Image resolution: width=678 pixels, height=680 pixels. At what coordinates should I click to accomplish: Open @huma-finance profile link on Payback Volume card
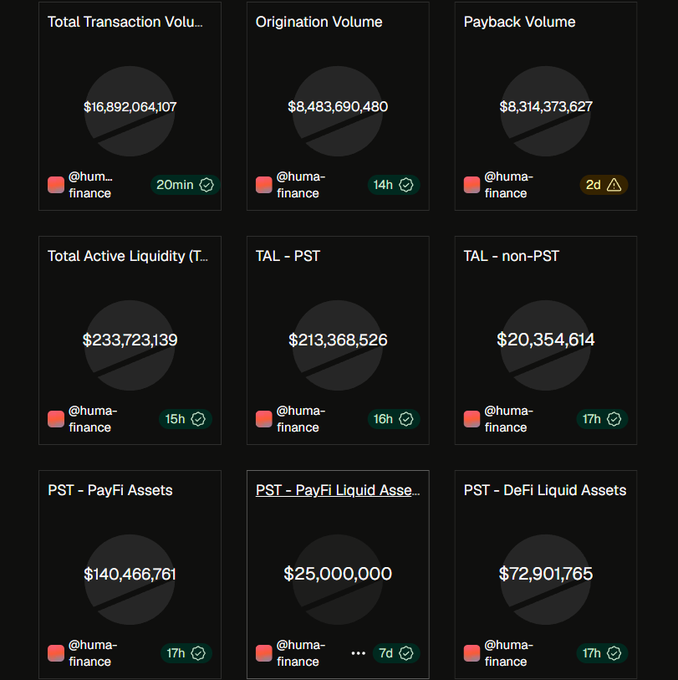click(x=508, y=185)
